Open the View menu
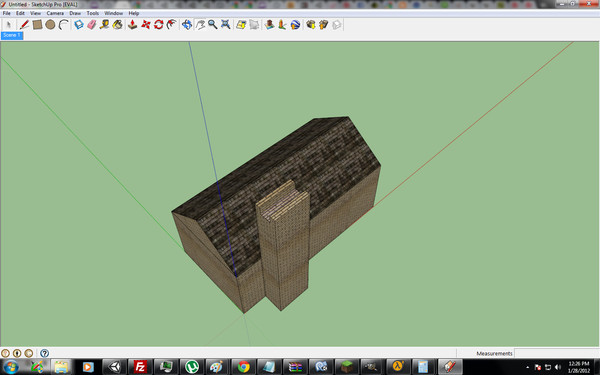The image size is (600, 375). click(36, 13)
